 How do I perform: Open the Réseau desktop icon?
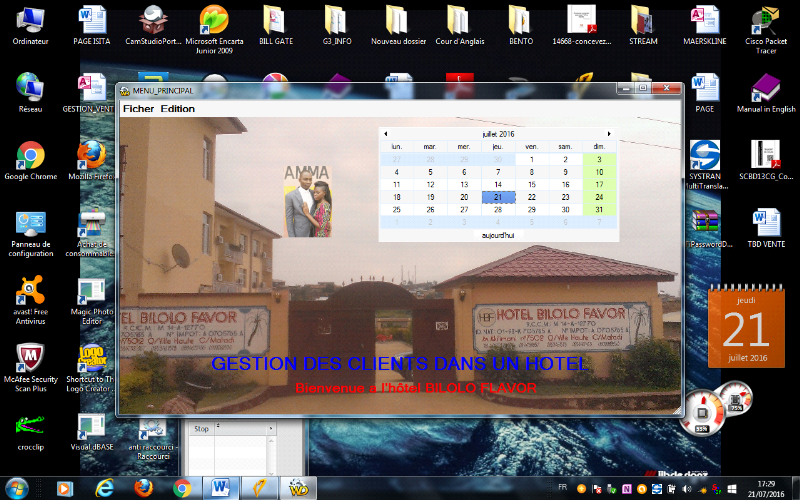pyautogui.click(x=30, y=93)
